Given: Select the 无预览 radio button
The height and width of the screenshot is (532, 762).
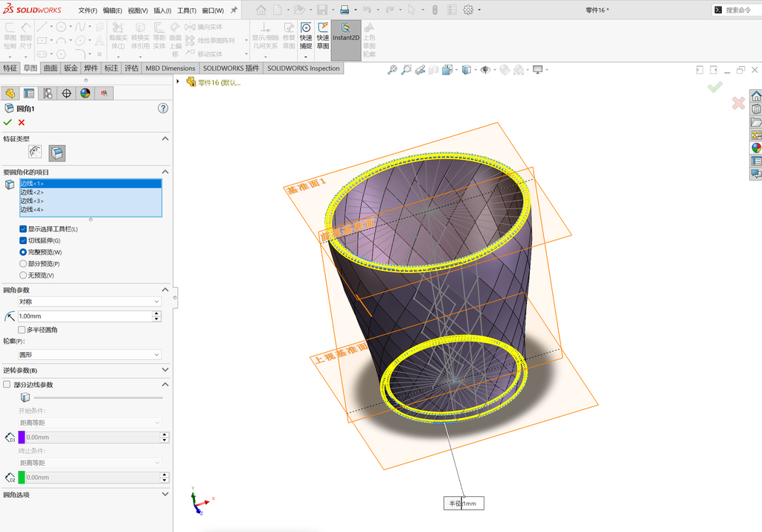Looking at the screenshot, I should pyautogui.click(x=23, y=275).
